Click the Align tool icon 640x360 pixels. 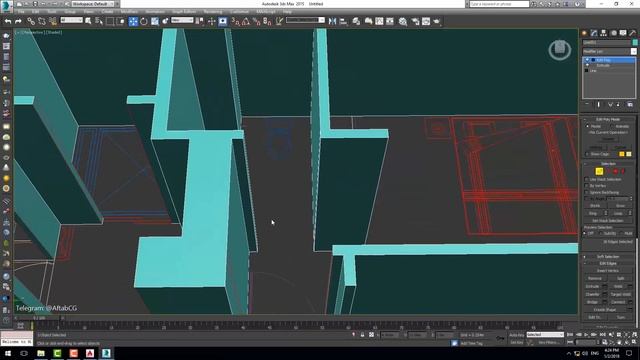point(343,21)
